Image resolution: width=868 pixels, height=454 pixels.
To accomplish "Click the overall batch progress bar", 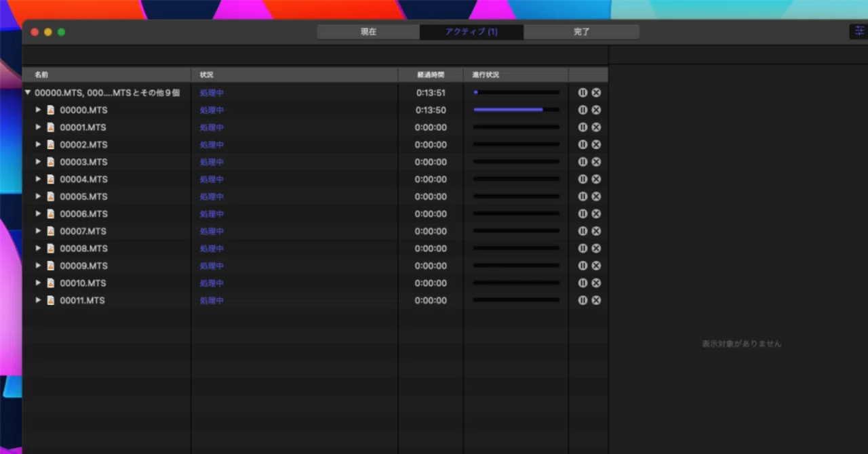I will point(516,93).
